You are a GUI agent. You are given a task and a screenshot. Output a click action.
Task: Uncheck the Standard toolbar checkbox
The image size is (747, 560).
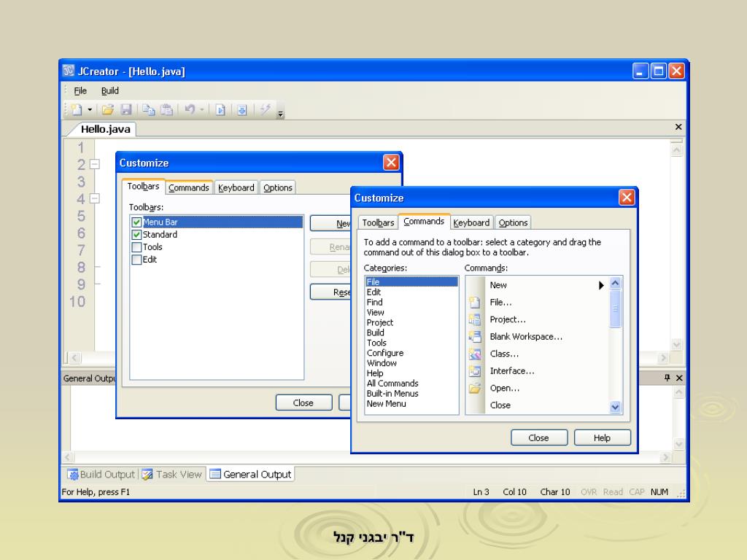coord(136,235)
